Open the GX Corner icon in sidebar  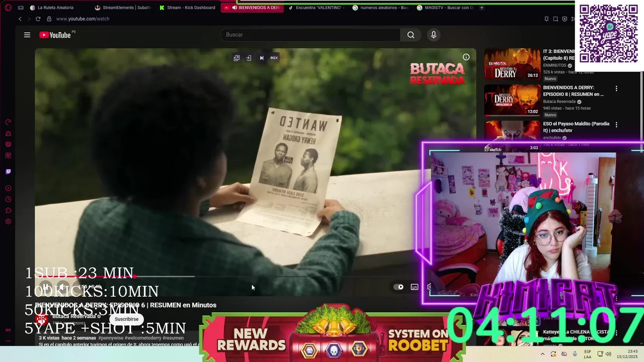click(8, 330)
